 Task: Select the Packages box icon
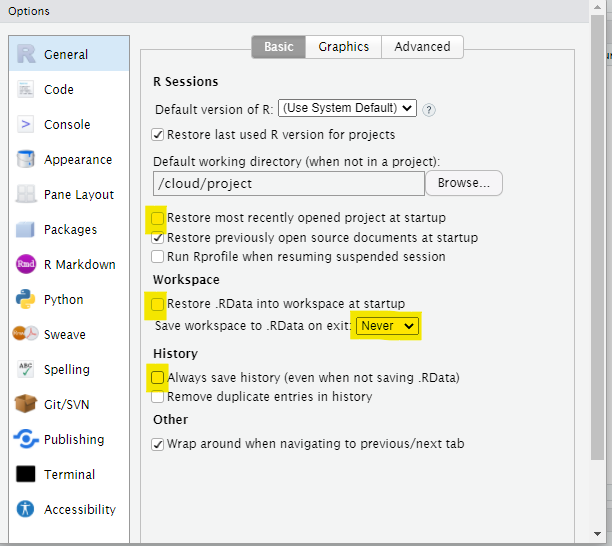(26, 229)
